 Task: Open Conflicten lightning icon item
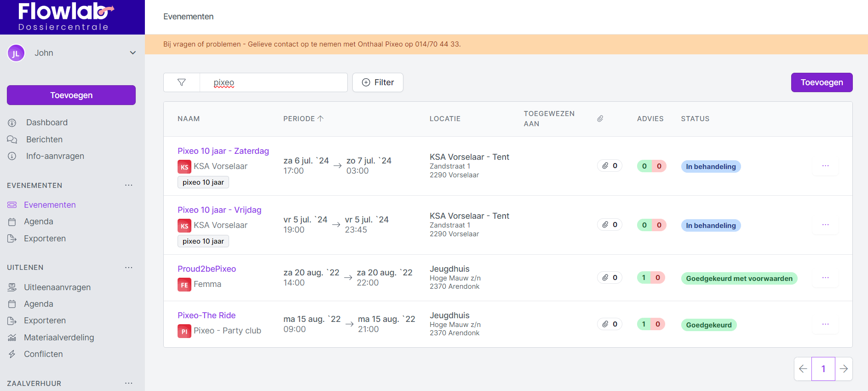[x=12, y=354]
